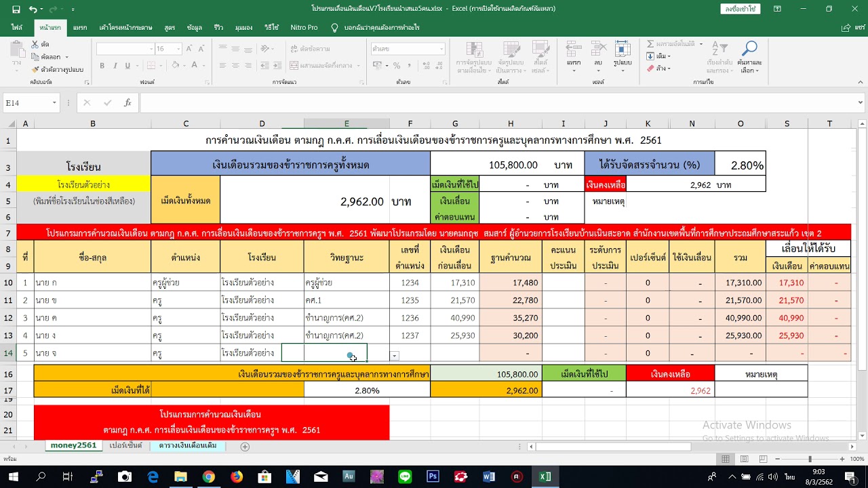Click the font color A button
The height and width of the screenshot is (488, 868).
click(193, 66)
